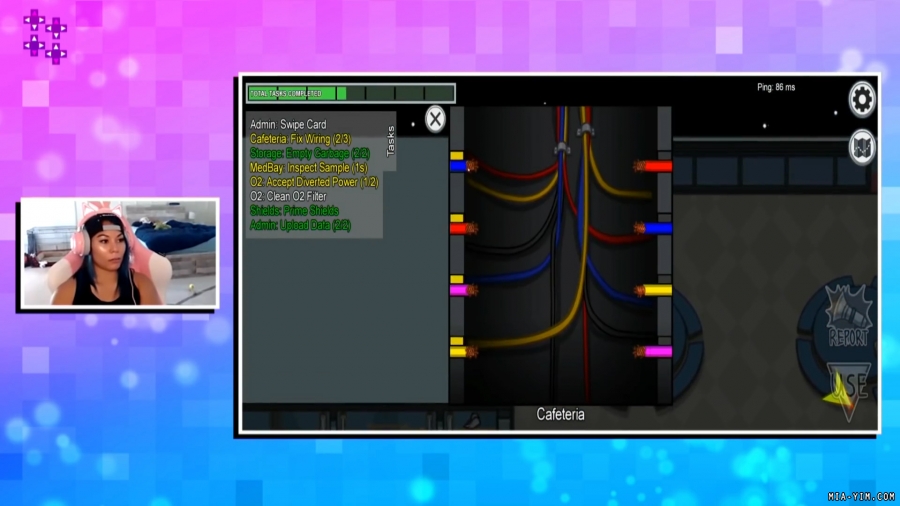Click the Ping 86 ms indicator

pos(776,87)
